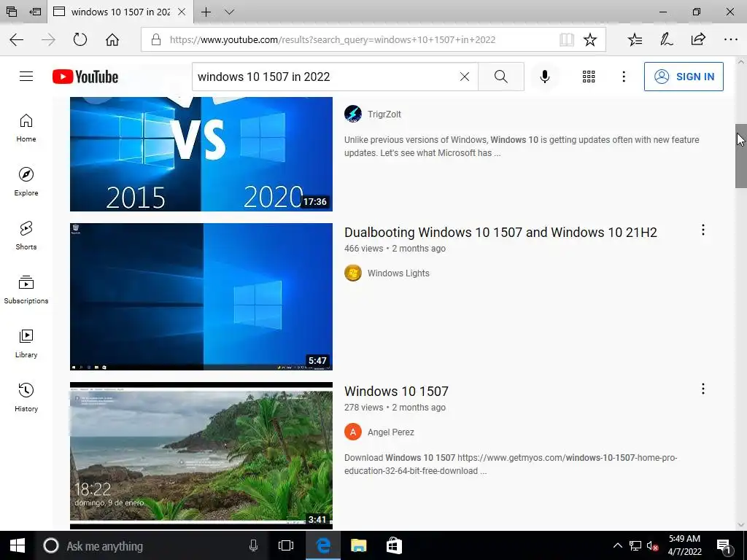Select the windows 10 1507 browser tab
The height and width of the screenshot is (560, 747).
(x=120, y=12)
